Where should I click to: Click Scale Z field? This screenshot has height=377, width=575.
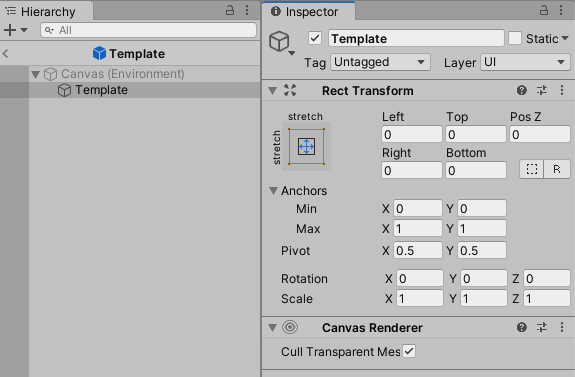click(547, 299)
